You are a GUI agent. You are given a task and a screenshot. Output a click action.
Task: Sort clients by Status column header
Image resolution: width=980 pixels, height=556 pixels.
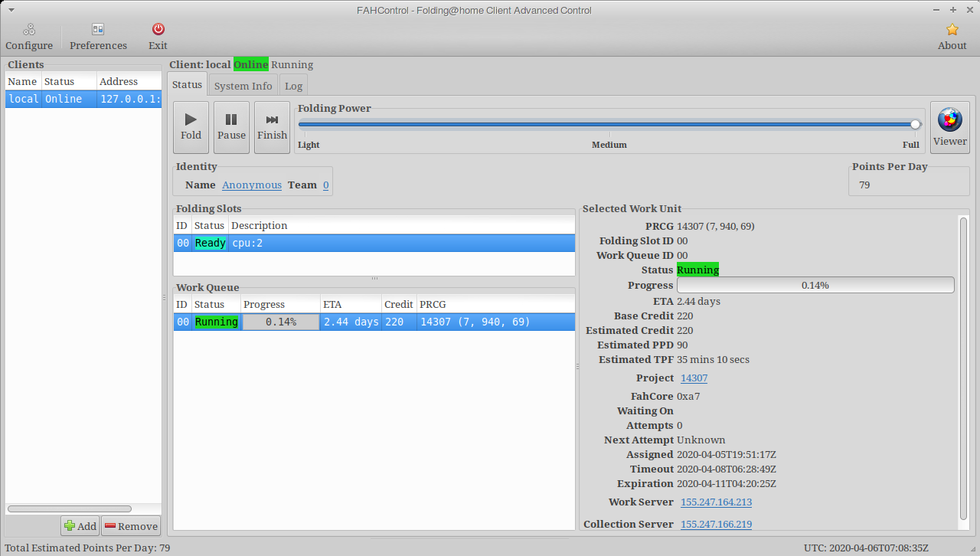click(69, 81)
